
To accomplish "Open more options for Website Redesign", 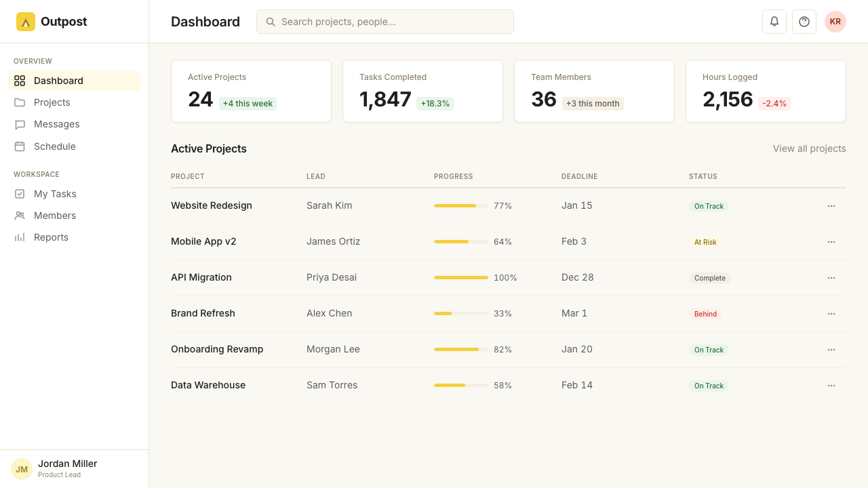I will pyautogui.click(x=831, y=206).
